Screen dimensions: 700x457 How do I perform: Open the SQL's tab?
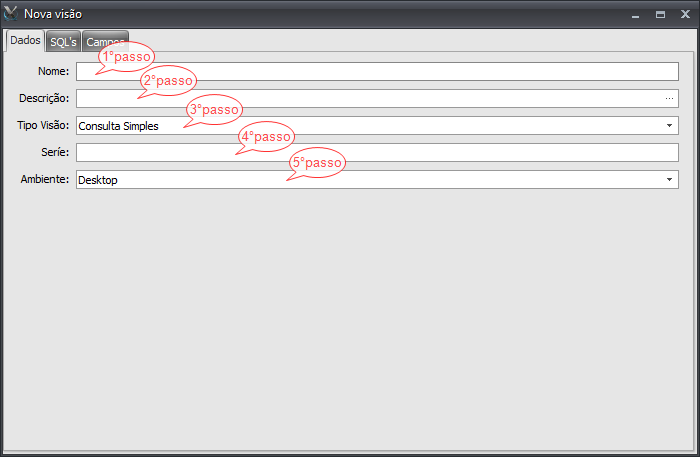click(x=63, y=42)
